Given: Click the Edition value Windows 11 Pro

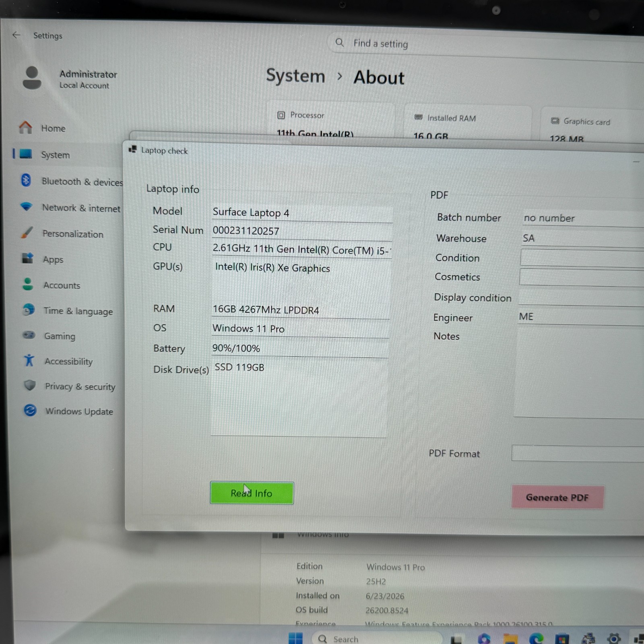Looking at the screenshot, I should [396, 567].
